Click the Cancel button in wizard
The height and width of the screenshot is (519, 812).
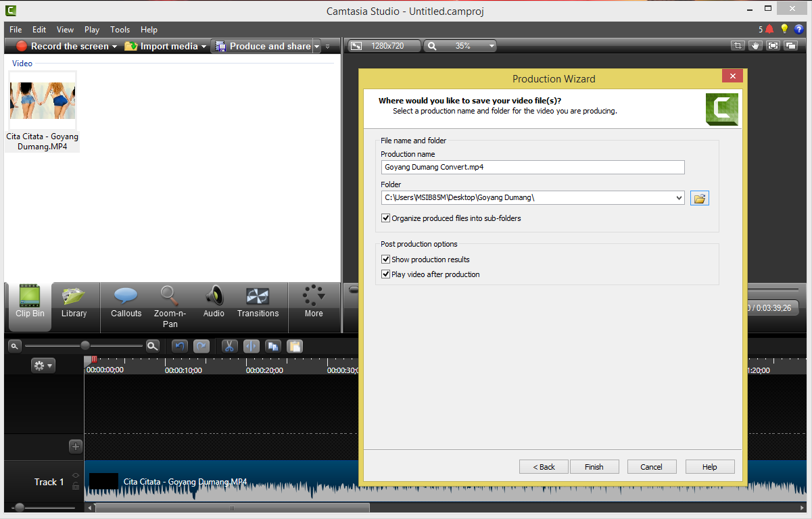tap(652, 467)
